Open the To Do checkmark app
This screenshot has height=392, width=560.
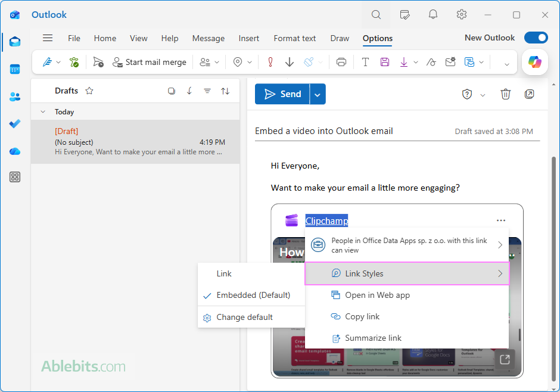pos(15,123)
